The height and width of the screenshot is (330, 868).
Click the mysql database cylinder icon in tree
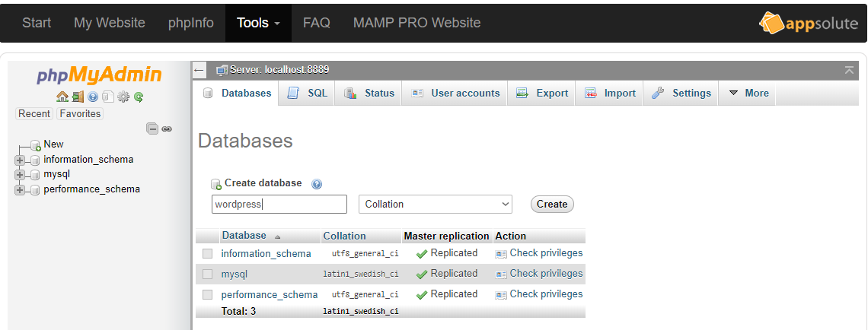[x=36, y=175]
